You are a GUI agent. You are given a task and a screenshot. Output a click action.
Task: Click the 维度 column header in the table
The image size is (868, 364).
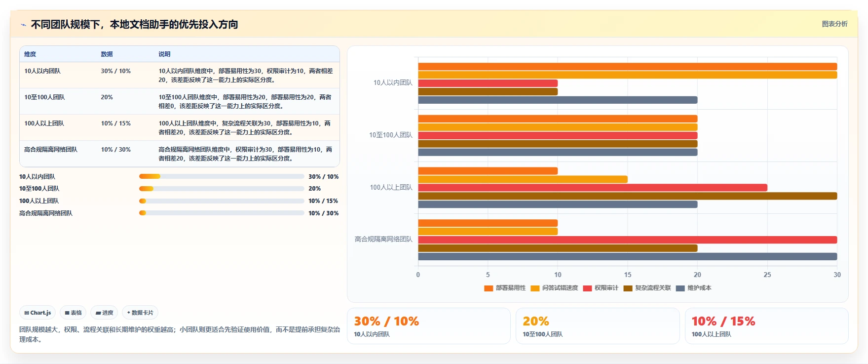pyautogui.click(x=30, y=54)
